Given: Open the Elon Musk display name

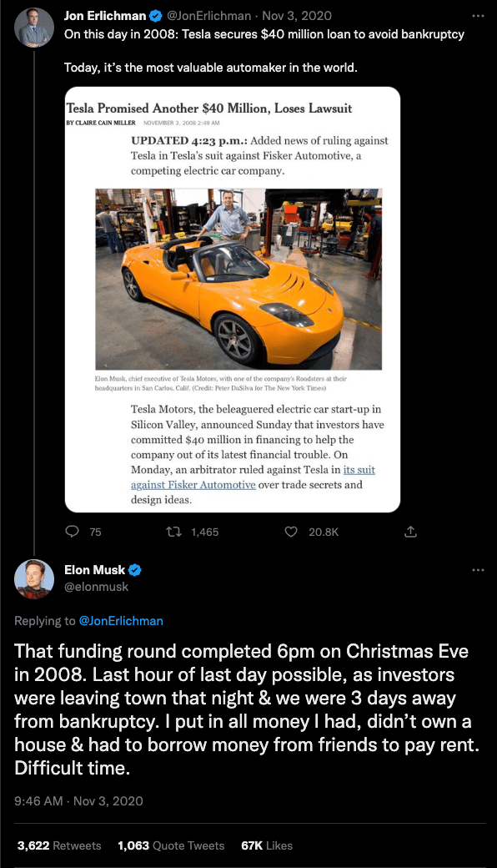Looking at the screenshot, I should (x=94, y=569).
